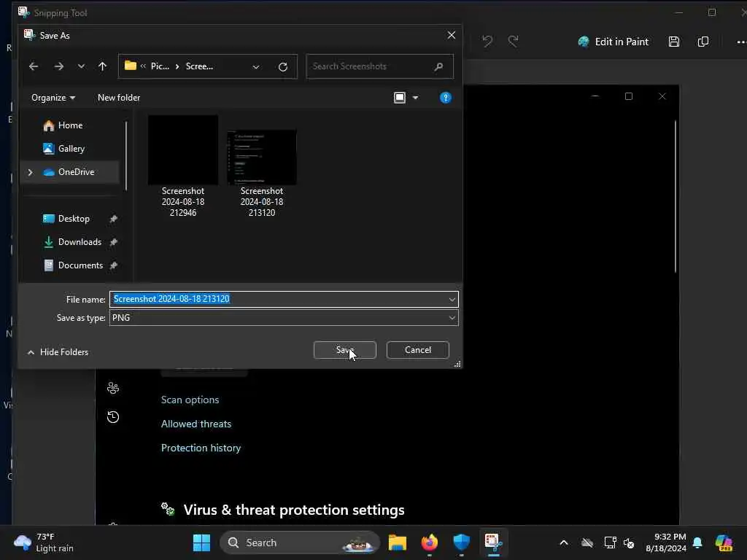The height and width of the screenshot is (560, 747).
Task: Select Gallery in navigation pane
Action: (x=71, y=149)
